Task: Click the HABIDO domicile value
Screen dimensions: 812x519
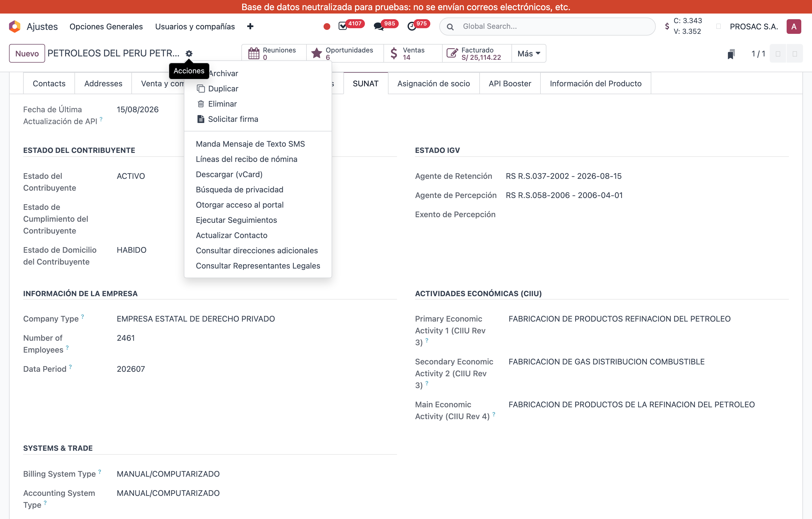Action: [x=131, y=250]
